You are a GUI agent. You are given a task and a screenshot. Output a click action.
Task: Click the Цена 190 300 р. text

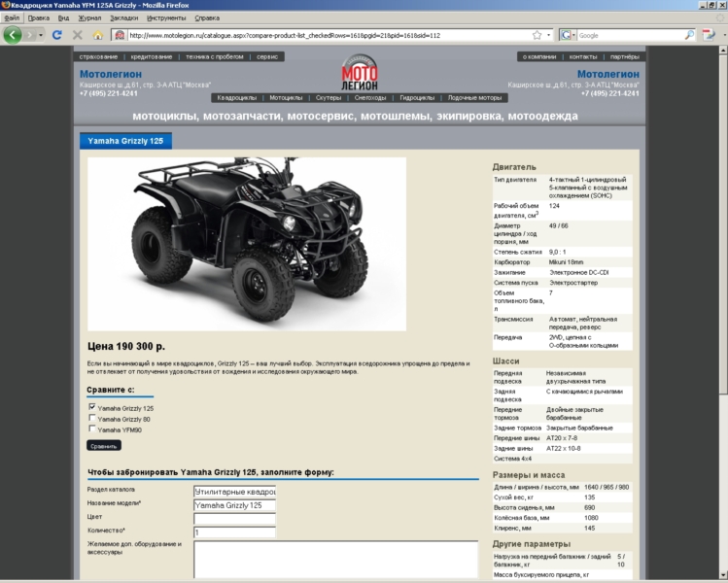coord(126,346)
